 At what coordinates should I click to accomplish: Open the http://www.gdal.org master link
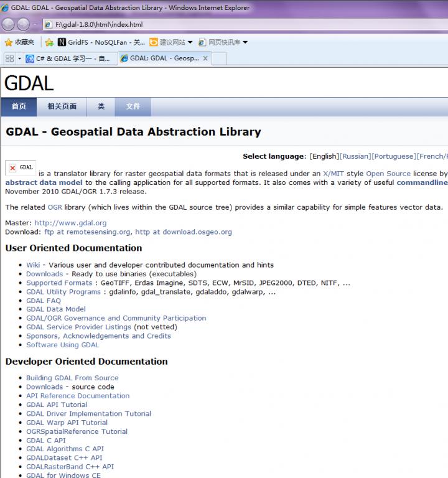tap(70, 223)
